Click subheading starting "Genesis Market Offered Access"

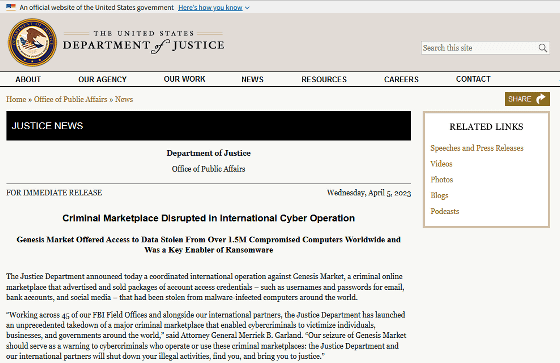(x=209, y=245)
